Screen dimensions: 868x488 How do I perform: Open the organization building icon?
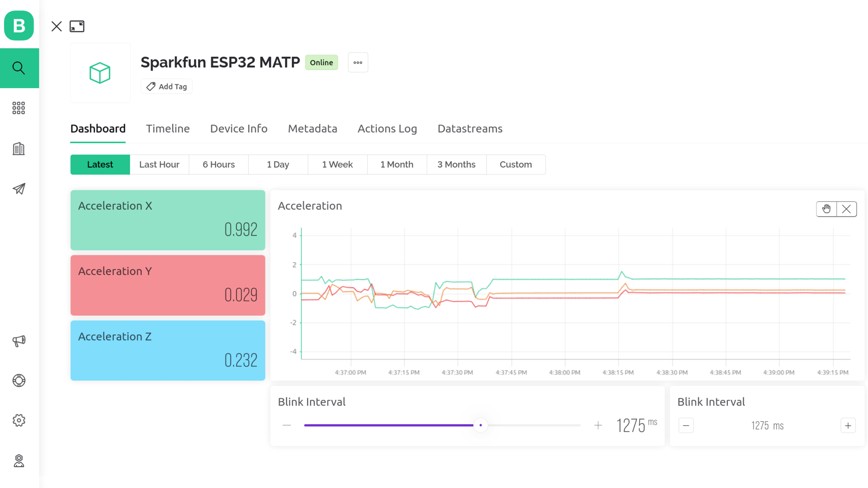(x=19, y=149)
